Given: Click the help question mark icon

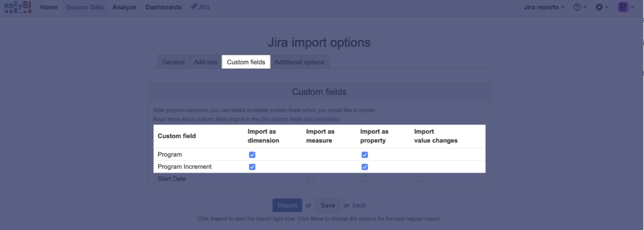Looking at the screenshot, I should click(x=577, y=7).
